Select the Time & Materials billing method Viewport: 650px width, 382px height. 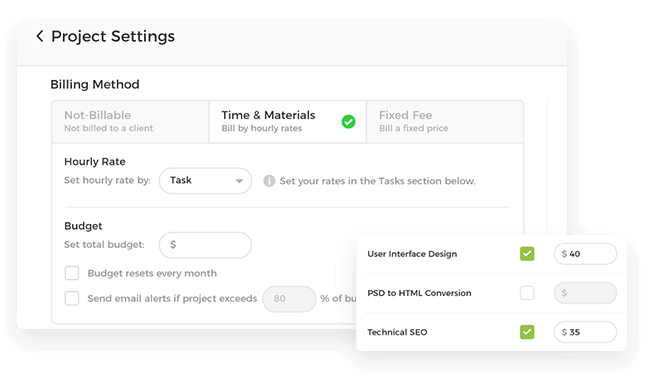click(288, 122)
